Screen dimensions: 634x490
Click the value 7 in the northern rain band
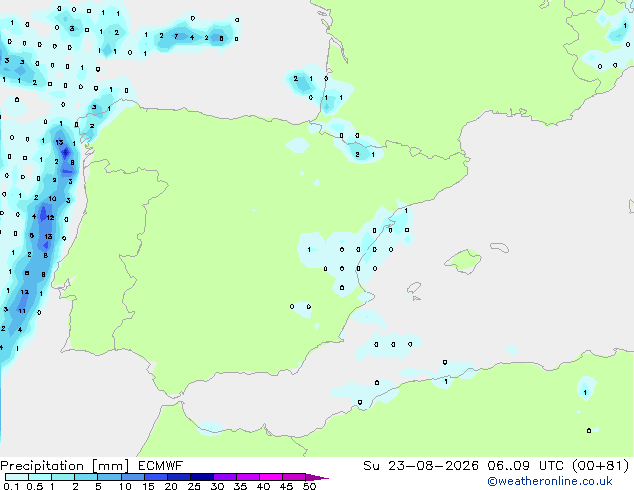176,36
